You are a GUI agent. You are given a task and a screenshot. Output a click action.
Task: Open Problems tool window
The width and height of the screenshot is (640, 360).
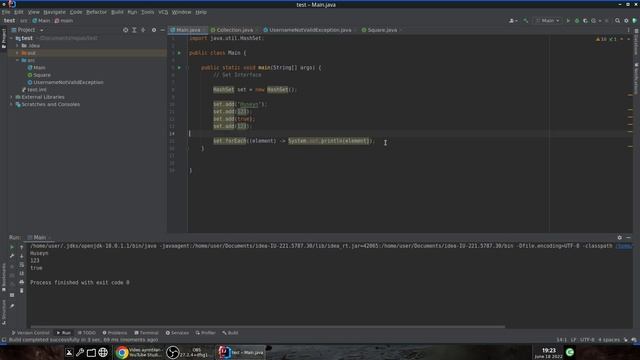pyautogui.click(x=115, y=333)
